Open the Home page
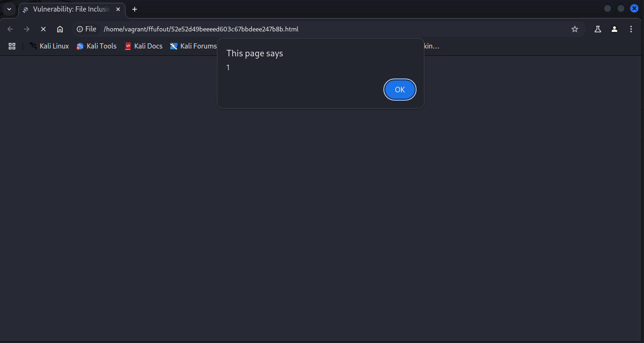The width and height of the screenshot is (644, 343). coord(60,29)
